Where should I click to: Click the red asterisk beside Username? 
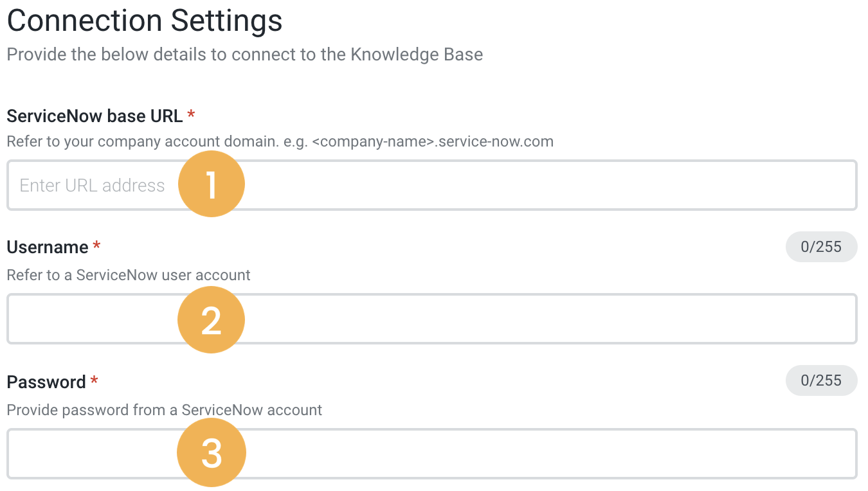click(x=95, y=247)
